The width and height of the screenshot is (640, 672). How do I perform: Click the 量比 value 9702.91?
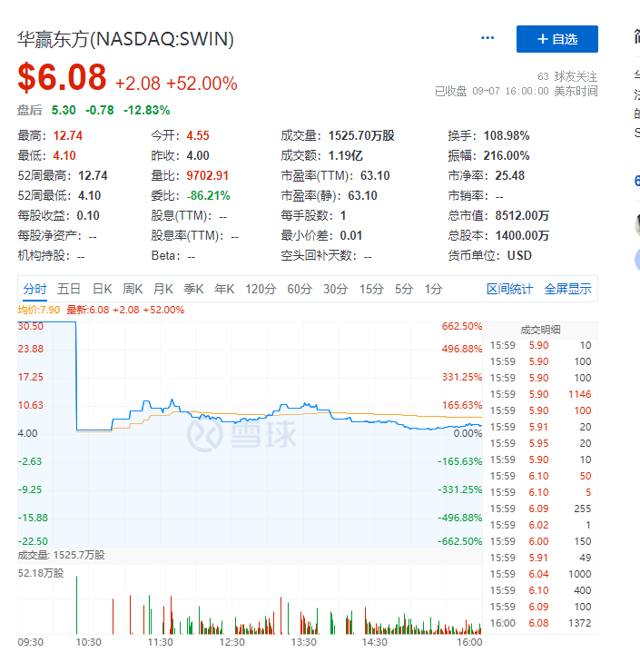point(207,175)
